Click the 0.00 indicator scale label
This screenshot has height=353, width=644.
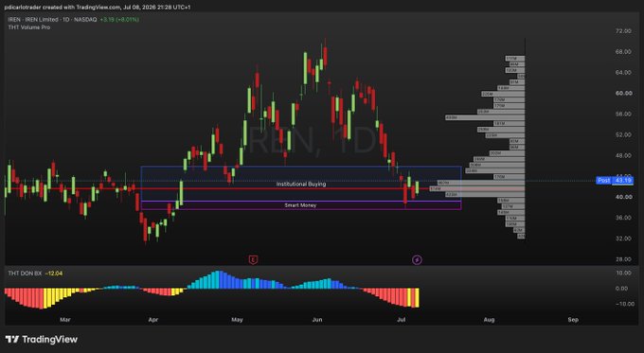tap(622, 289)
